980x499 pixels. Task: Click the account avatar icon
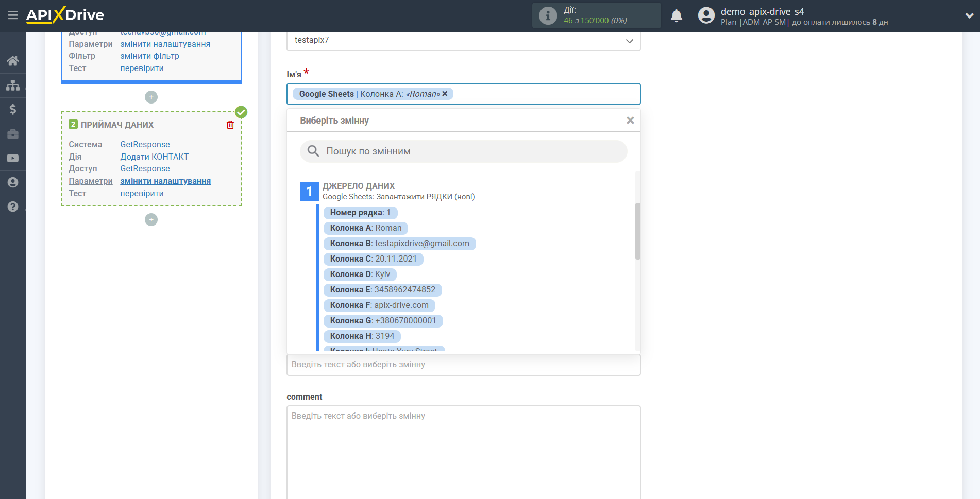(706, 15)
